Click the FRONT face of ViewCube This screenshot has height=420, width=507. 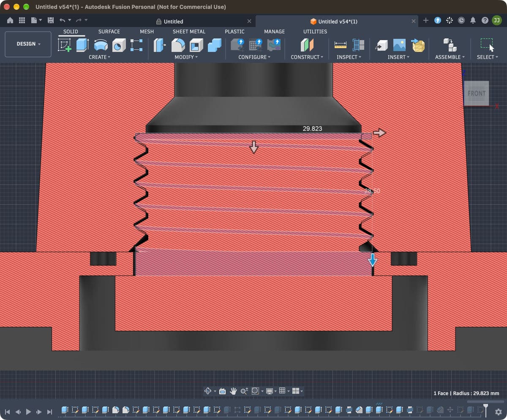(476, 93)
